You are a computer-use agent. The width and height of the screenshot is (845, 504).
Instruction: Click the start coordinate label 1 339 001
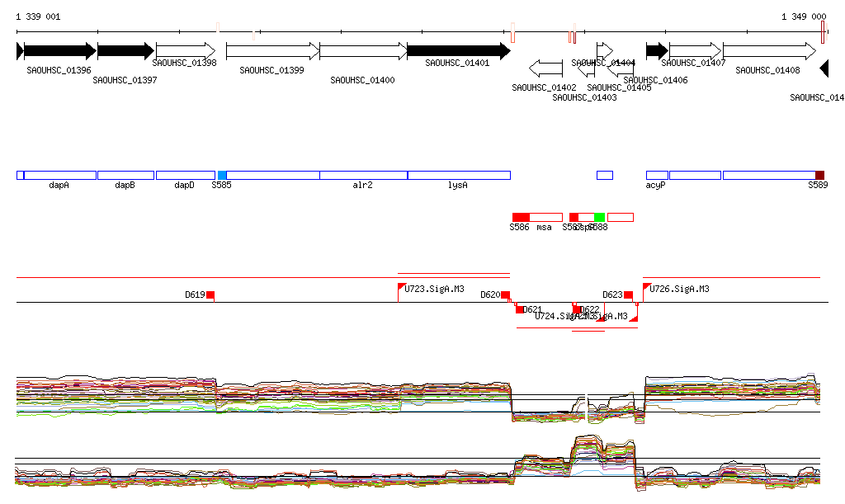38,16
